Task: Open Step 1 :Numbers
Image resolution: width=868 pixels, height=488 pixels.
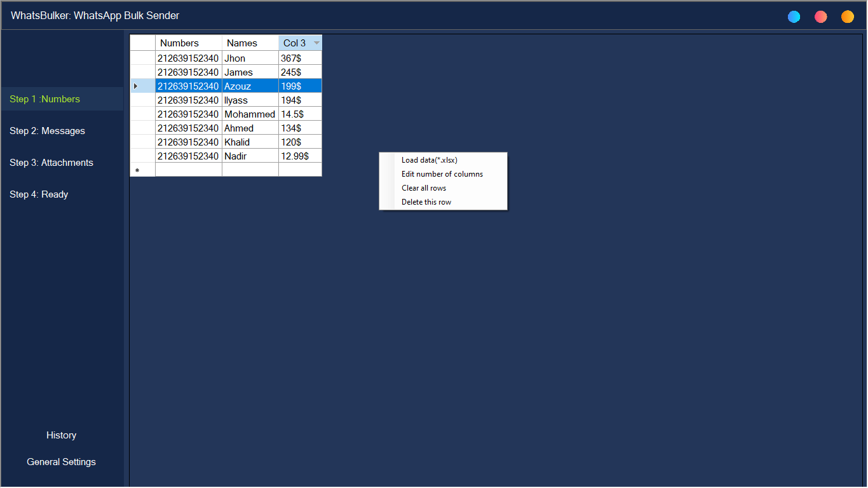Action: click(62, 99)
